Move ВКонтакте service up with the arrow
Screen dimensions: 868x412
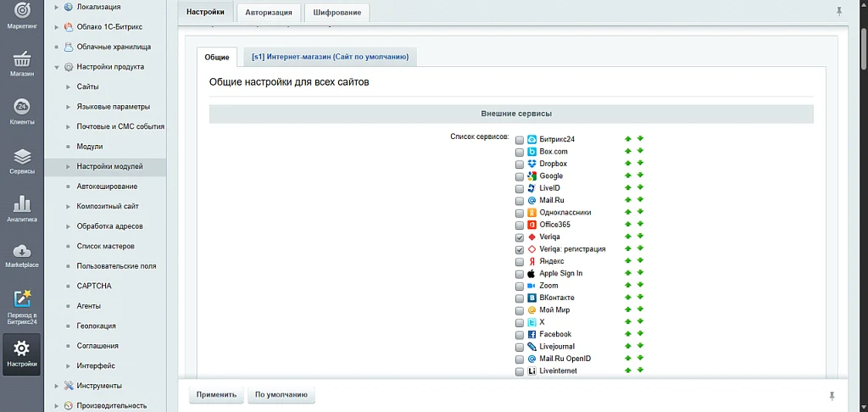[x=628, y=298]
